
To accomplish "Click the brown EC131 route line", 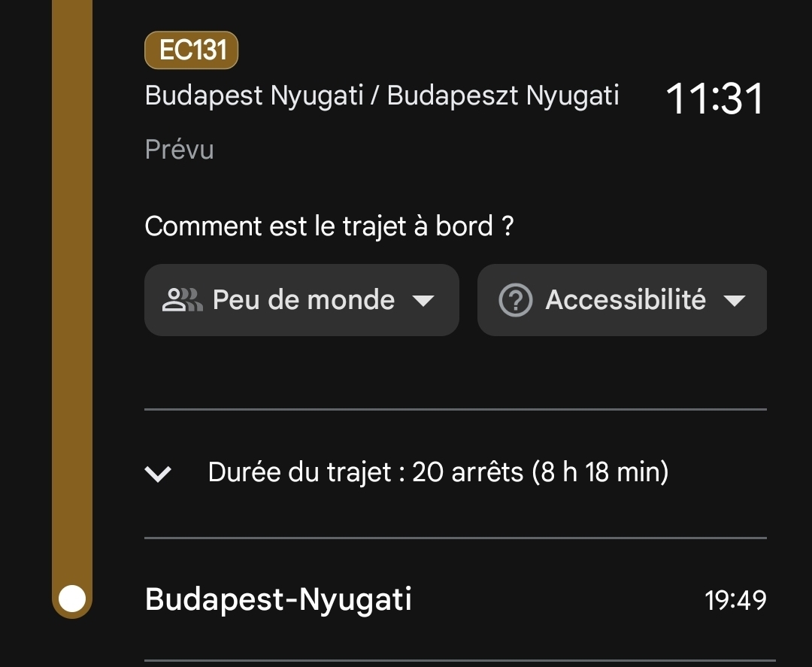I will pyautogui.click(x=72, y=301).
